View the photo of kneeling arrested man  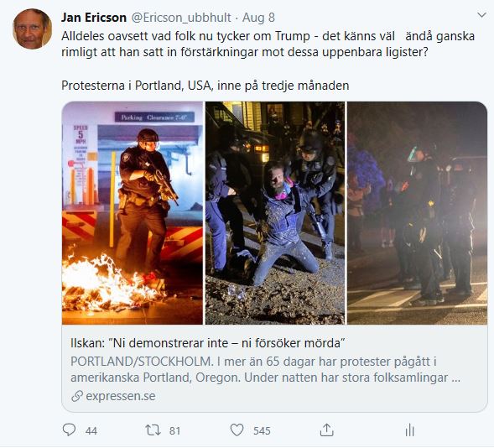275,213
